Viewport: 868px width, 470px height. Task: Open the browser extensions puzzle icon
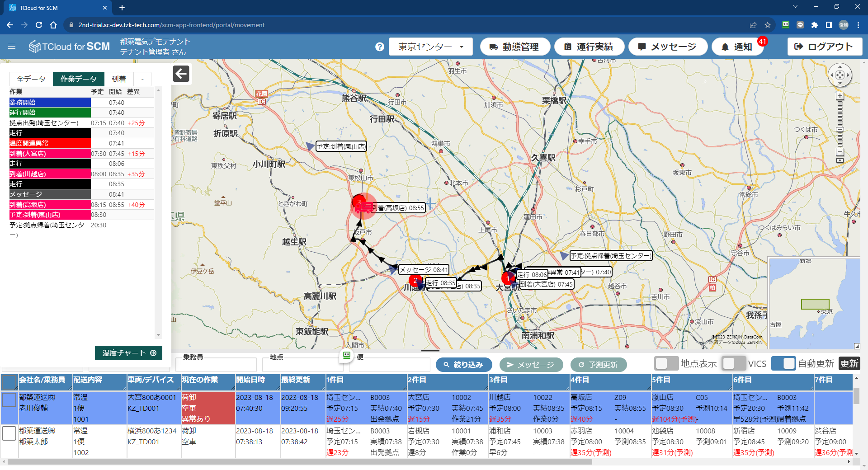(815, 25)
